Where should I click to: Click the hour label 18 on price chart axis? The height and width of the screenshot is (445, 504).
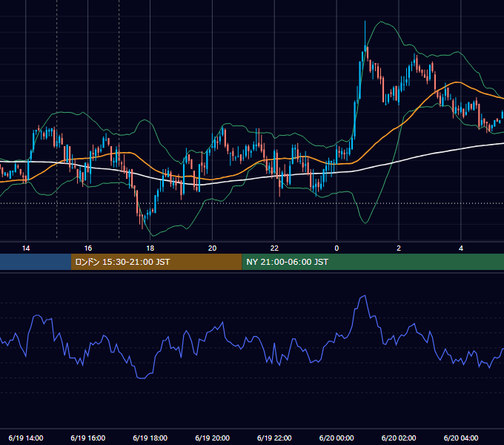click(x=150, y=248)
